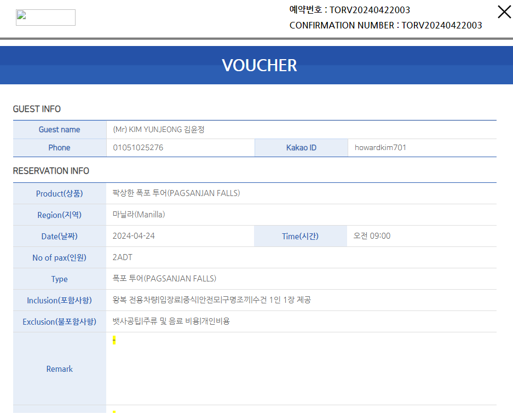Click the phone number 01051025276
This screenshot has width=513, height=420.
pyautogui.click(x=138, y=147)
